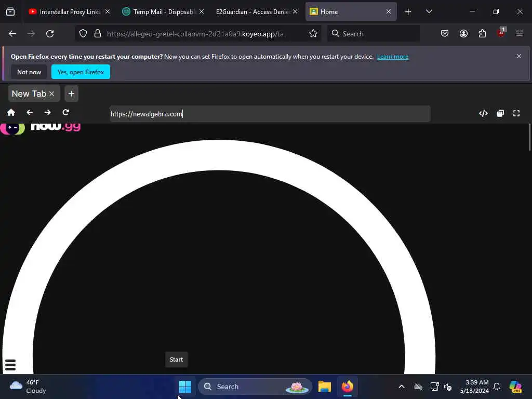Open the proxy popout windows icon
The width and height of the screenshot is (532, 399).
500,113
